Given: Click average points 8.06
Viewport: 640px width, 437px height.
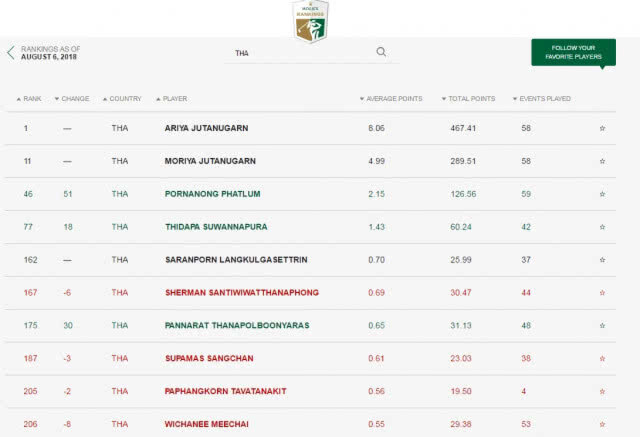Looking at the screenshot, I should click(x=376, y=128).
